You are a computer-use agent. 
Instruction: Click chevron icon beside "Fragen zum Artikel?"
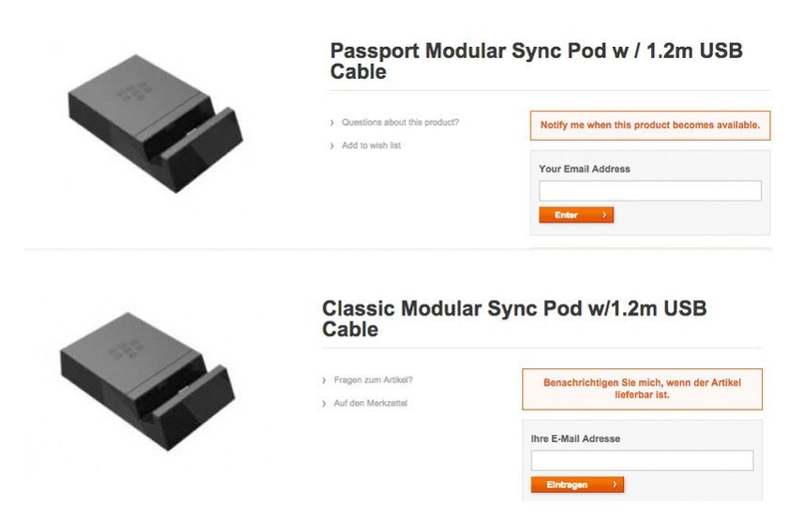(324, 380)
